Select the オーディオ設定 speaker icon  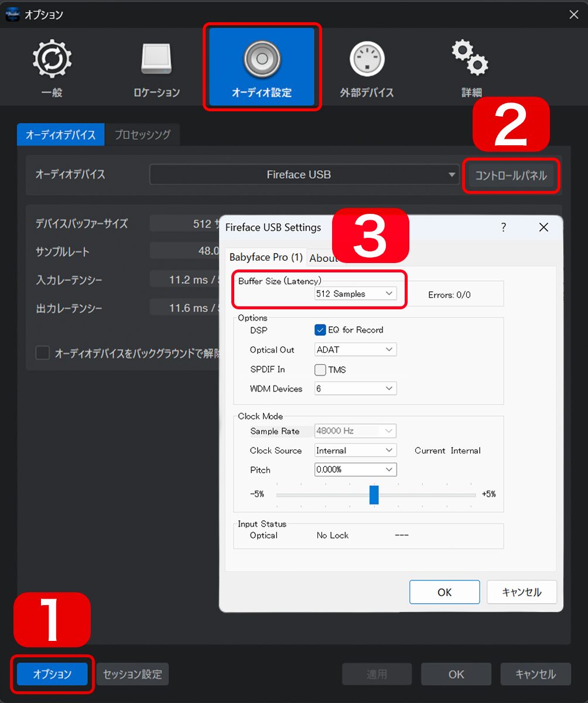click(262, 60)
